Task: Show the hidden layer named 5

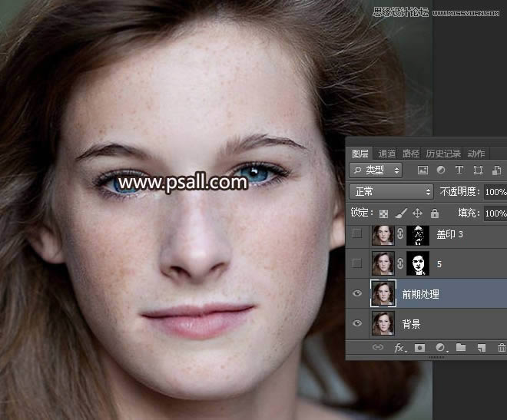Action: [x=356, y=264]
